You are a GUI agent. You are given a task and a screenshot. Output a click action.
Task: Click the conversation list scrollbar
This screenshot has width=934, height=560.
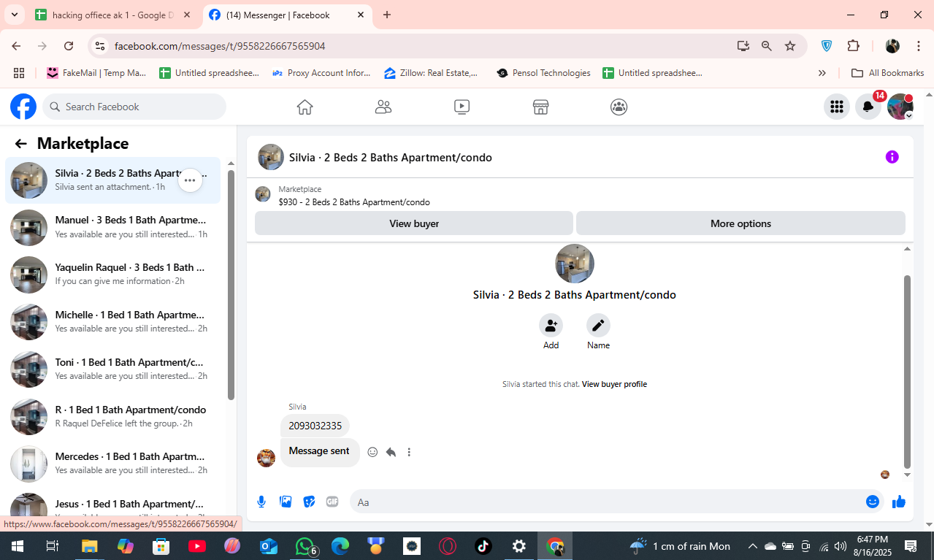tap(231, 285)
